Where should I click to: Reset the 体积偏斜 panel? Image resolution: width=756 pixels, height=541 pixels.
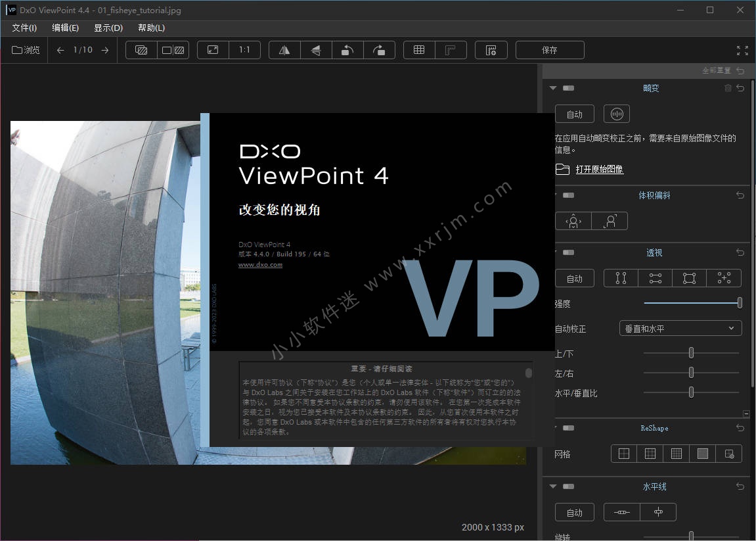740,195
